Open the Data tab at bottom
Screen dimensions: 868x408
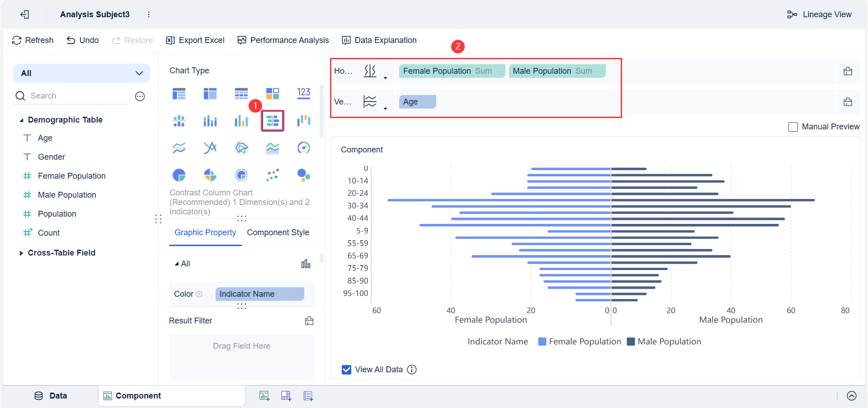coord(51,396)
